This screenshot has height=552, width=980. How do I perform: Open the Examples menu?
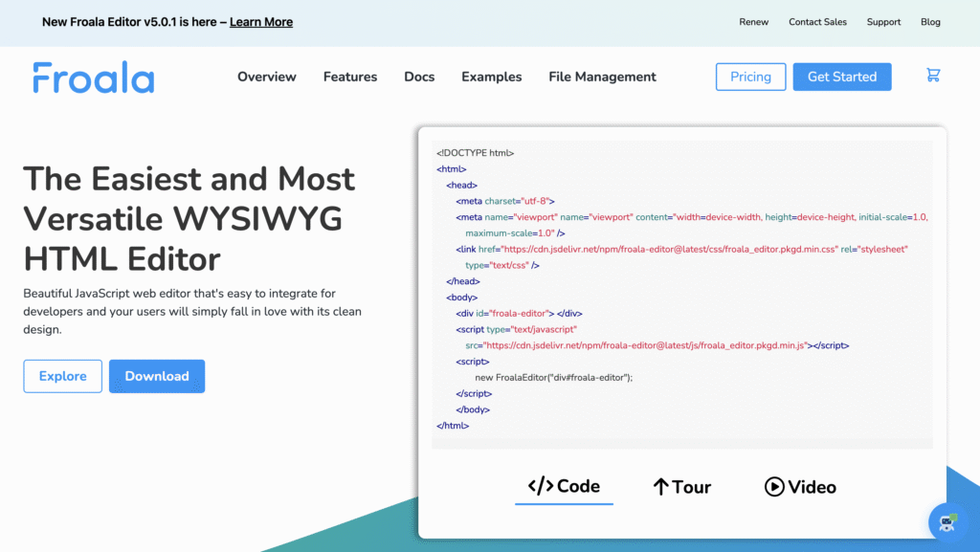[x=491, y=77]
